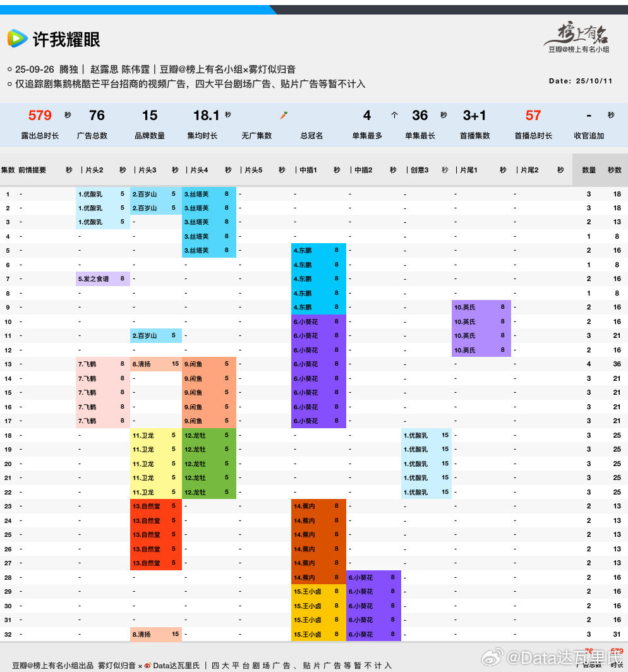Screen dimensions: 628x672
Task: Click the 数量 column header
Action: tap(589, 170)
